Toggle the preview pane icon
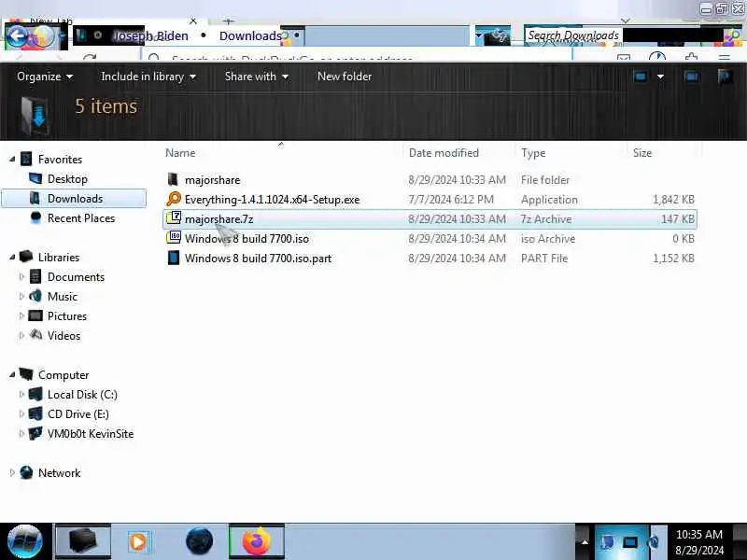Image resolution: width=747 pixels, height=560 pixels. point(691,77)
